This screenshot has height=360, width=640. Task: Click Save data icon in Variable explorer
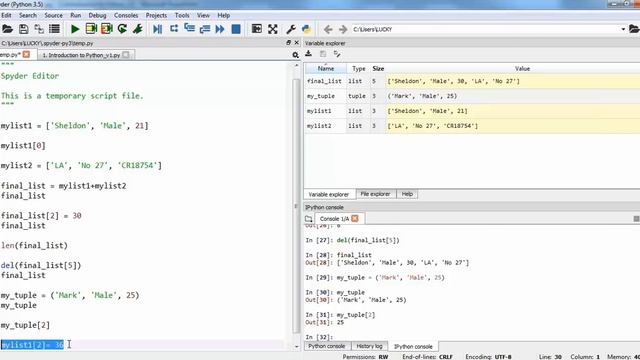pos(323,54)
